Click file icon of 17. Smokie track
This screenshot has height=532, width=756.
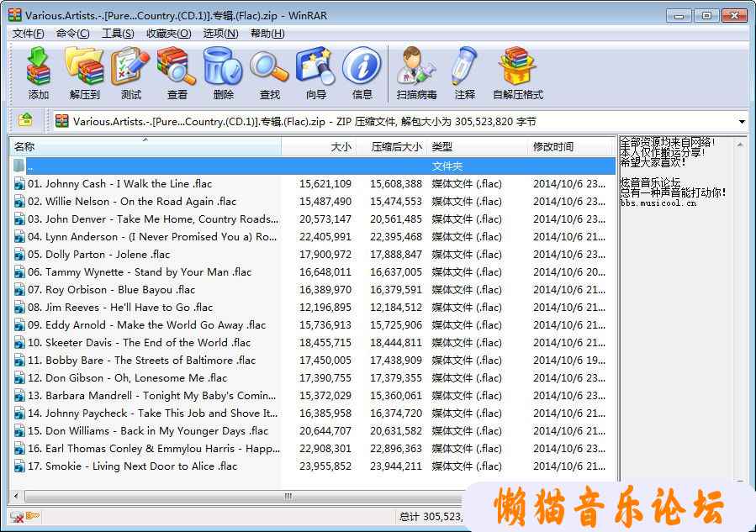19,466
